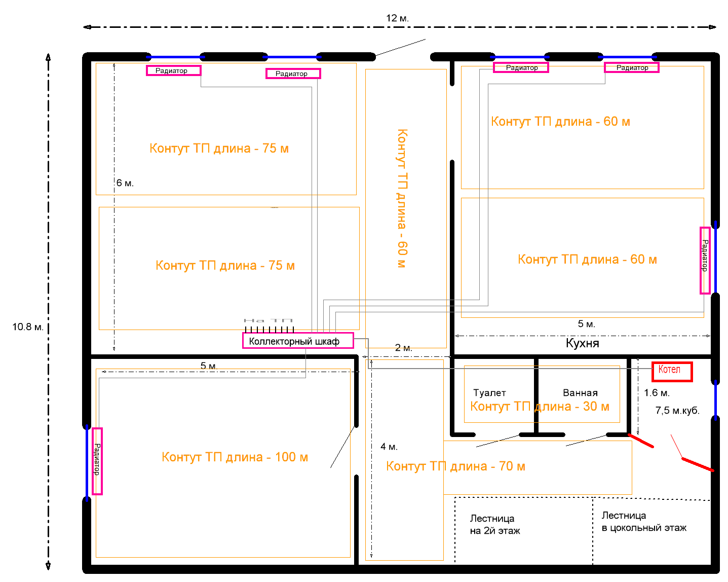Click the Контут ТП длина - 30 м label
Viewport: 728px width, 582px height.
(x=540, y=407)
